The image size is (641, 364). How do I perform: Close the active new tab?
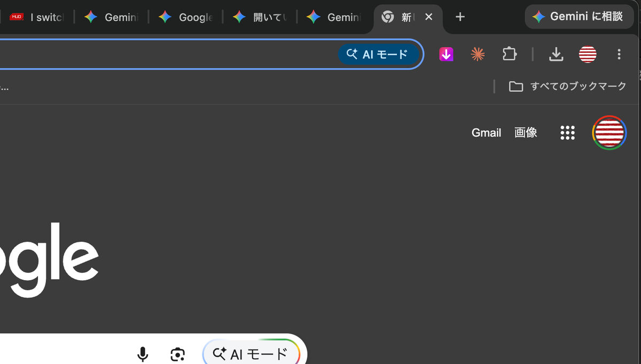[428, 17]
